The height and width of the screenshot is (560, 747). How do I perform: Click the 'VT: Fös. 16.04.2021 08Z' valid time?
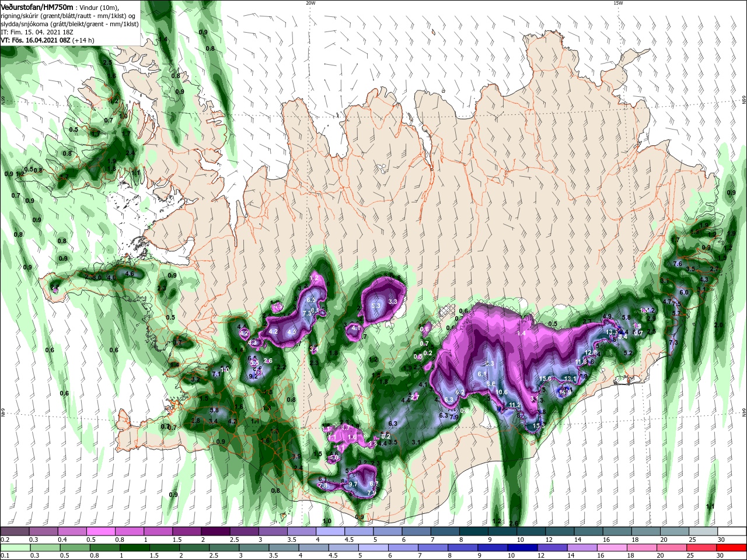[35, 40]
